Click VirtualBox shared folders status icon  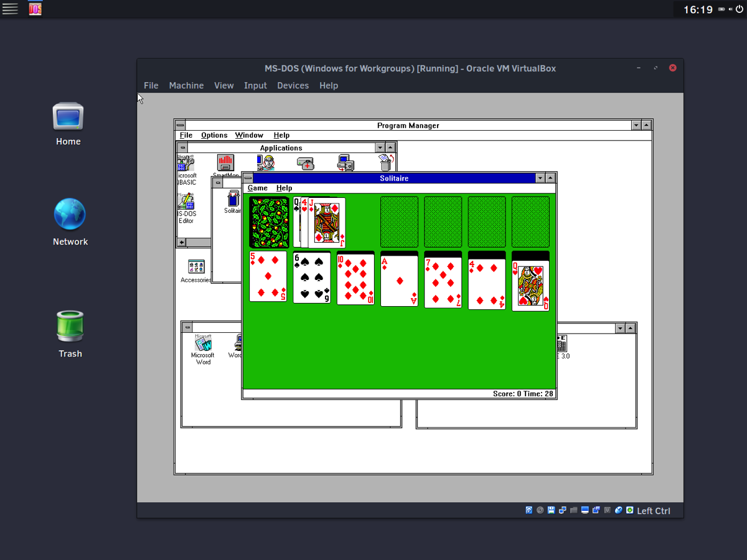point(574,510)
